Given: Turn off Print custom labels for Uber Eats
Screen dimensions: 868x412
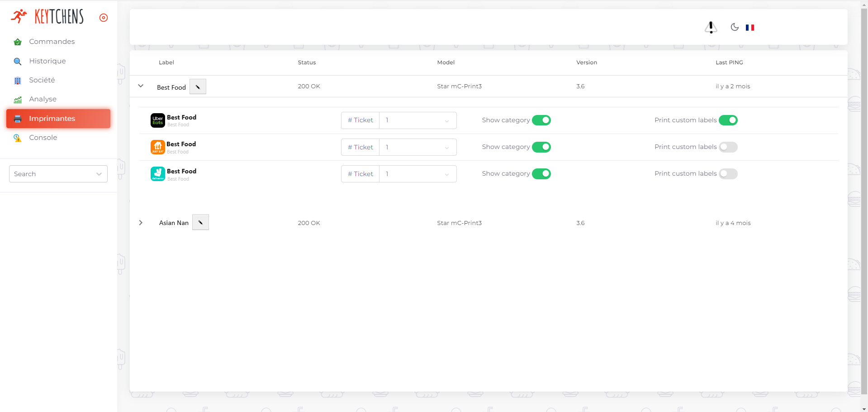Looking at the screenshot, I should pyautogui.click(x=728, y=120).
